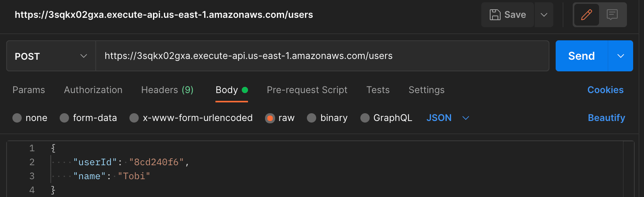Click the request URL input field

point(322,56)
